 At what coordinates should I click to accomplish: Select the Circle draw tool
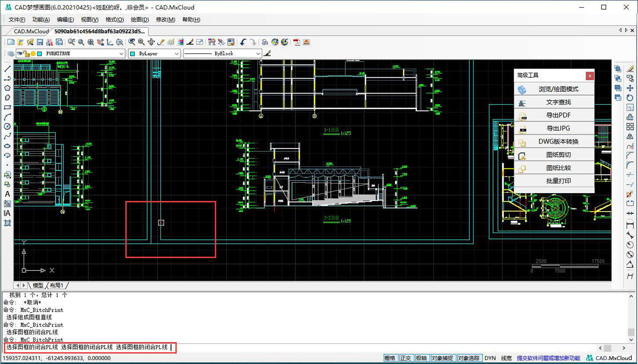(x=7, y=126)
